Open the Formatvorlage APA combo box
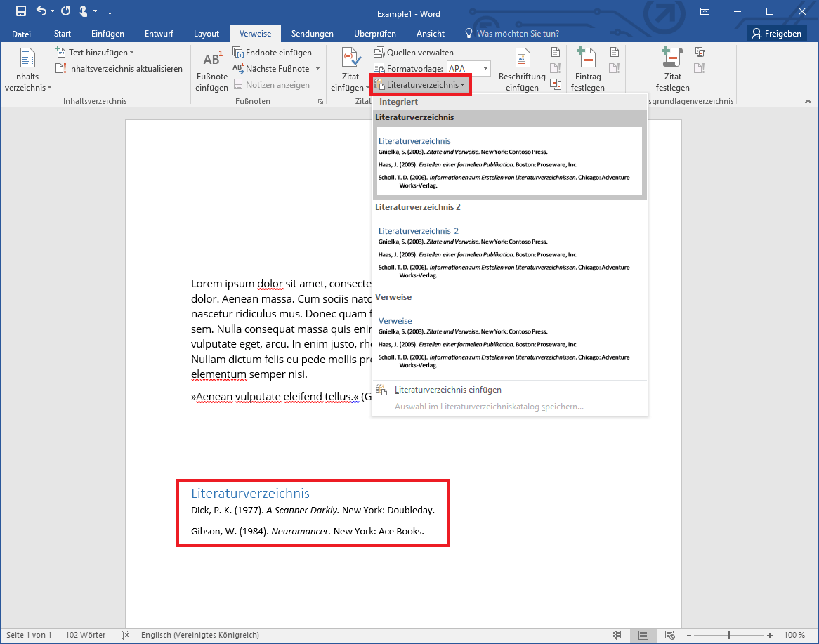 (469, 68)
